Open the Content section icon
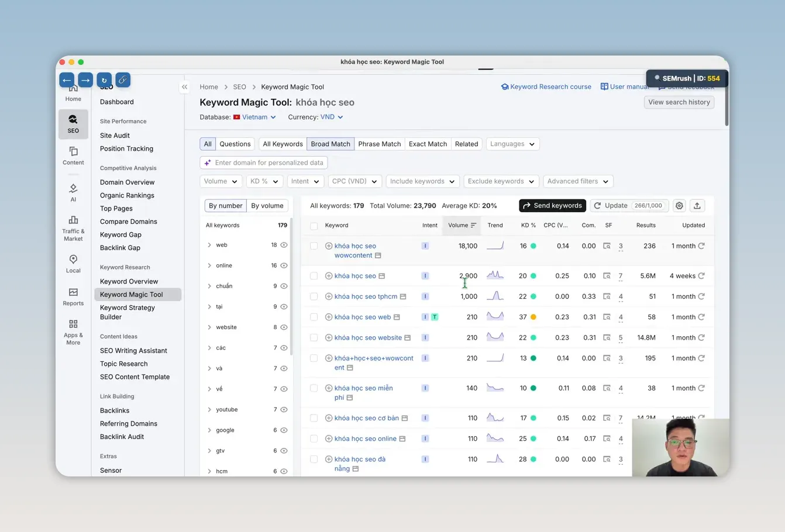Screen dimensions: 785x532 (73, 156)
